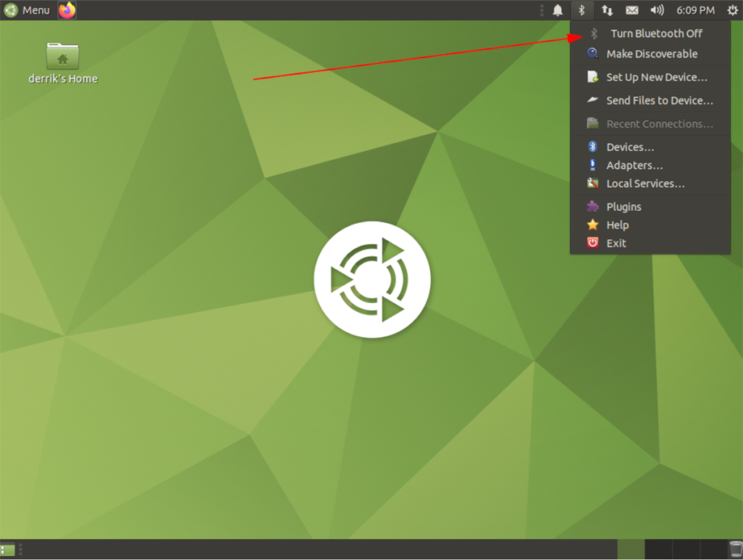Open the network traffic indicator icon
This screenshot has width=743, height=560.
pyautogui.click(x=607, y=10)
